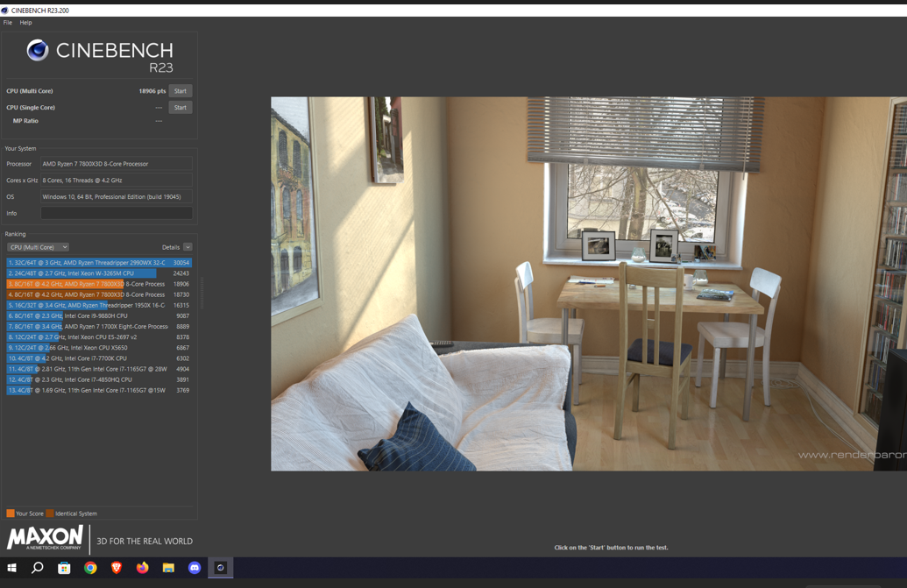Viewport: 907px width, 588px height.
Task: Select ranking row 9 Xeon X5650
Action: 99,348
